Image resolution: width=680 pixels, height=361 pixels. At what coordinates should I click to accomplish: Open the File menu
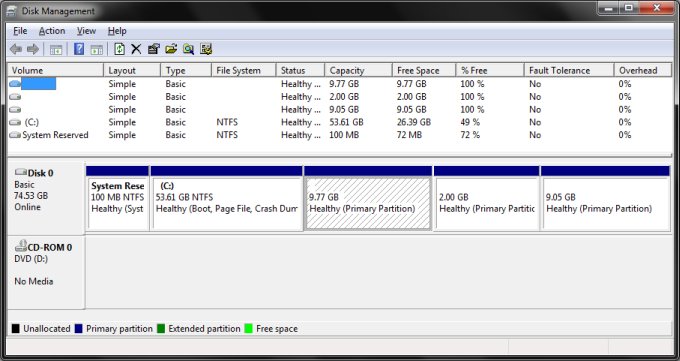[x=20, y=31]
